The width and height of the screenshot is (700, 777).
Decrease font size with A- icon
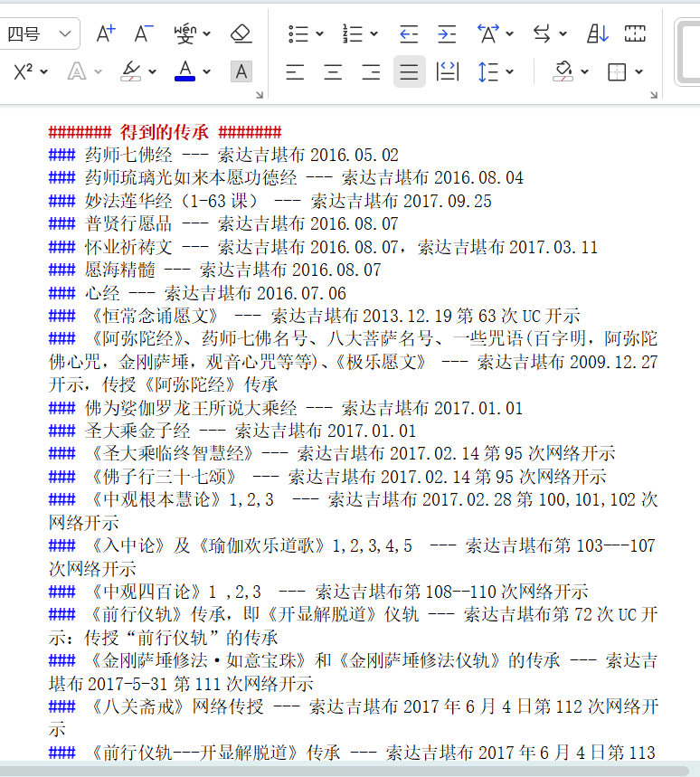tap(144, 33)
